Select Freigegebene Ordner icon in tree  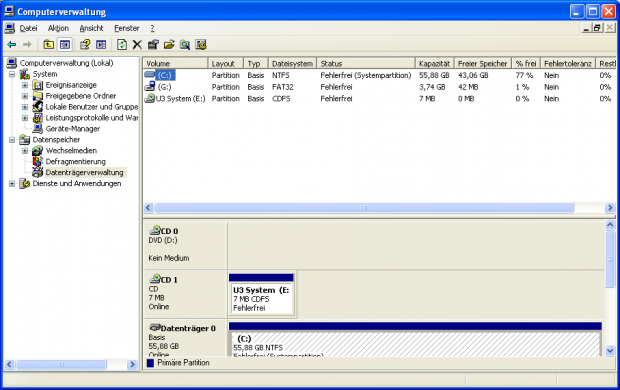[38, 96]
